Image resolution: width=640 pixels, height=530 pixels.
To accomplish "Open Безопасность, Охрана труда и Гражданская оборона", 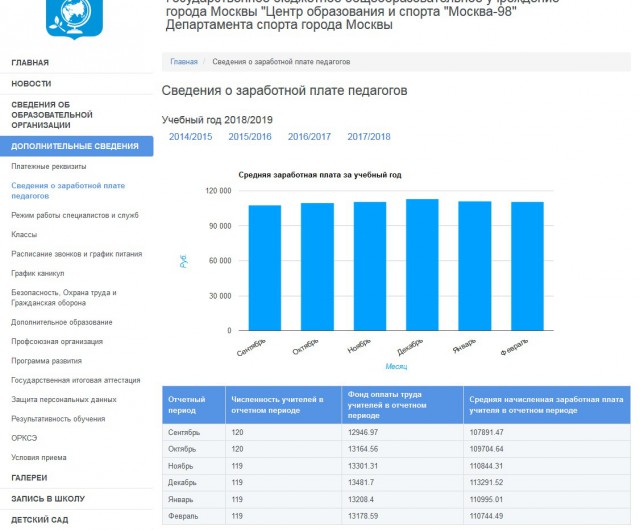I will 64,298.
